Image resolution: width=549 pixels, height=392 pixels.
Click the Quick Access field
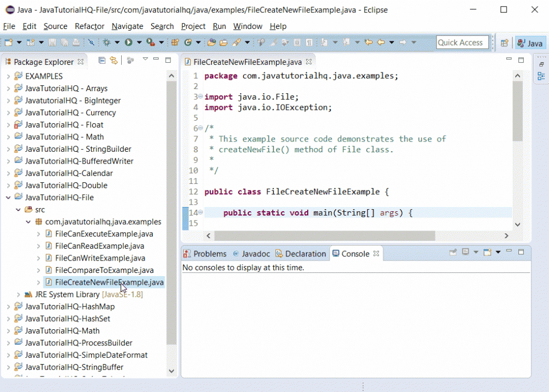[462, 42]
